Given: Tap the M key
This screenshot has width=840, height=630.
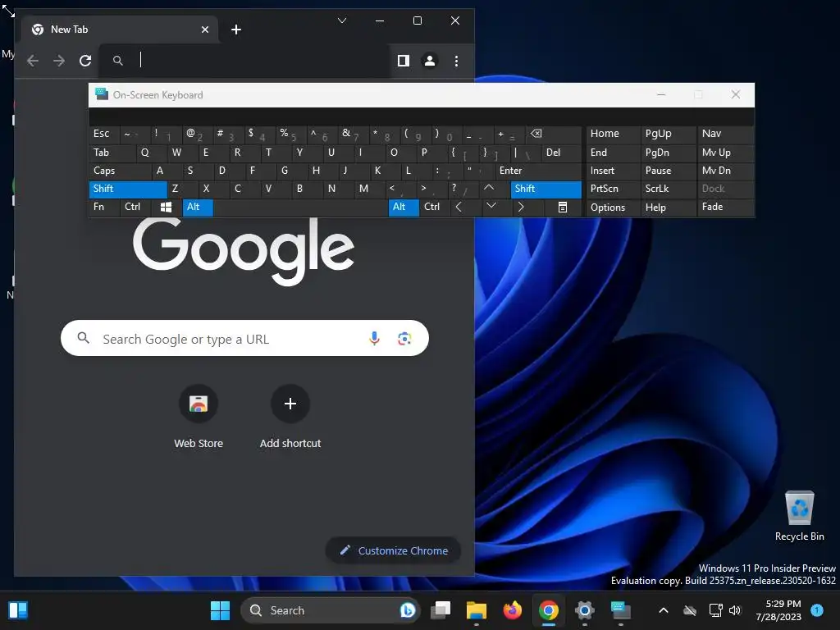Looking at the screenshot, I should click(370, 189).
